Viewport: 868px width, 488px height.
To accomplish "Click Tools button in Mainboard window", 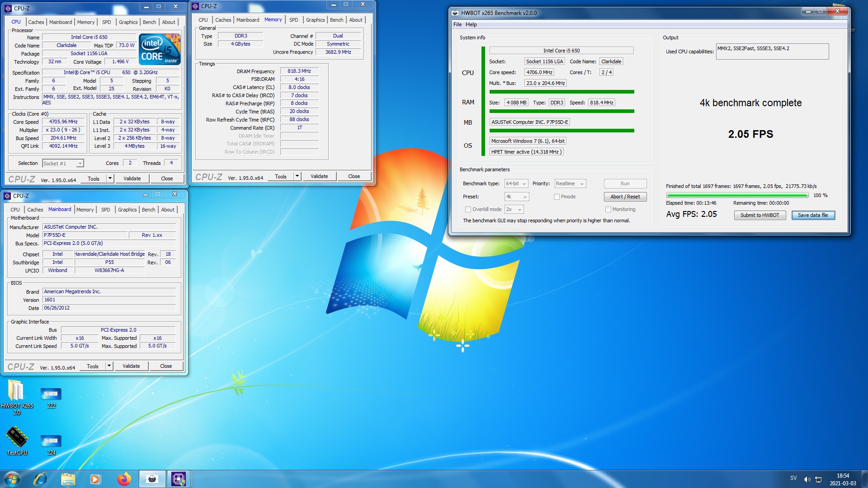I will click(93, 366).
